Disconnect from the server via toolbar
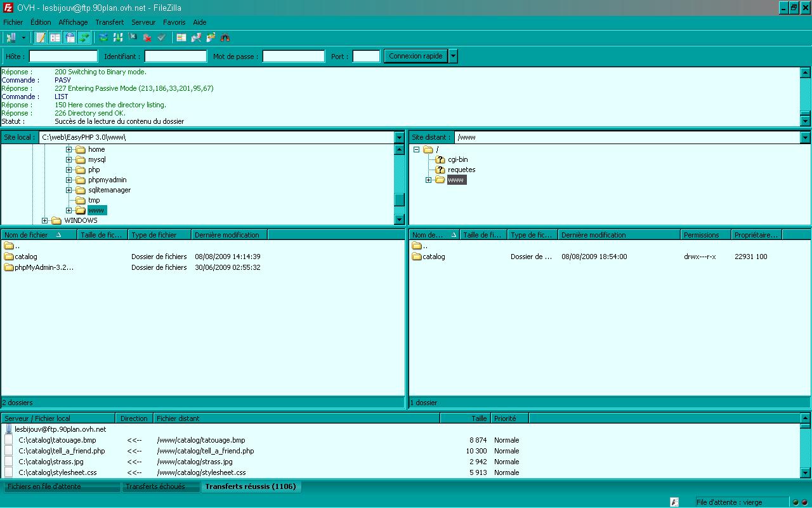Image resolution: width=812 pixels, height=508 pixels. pyautogui.click(x=147, y=37)
